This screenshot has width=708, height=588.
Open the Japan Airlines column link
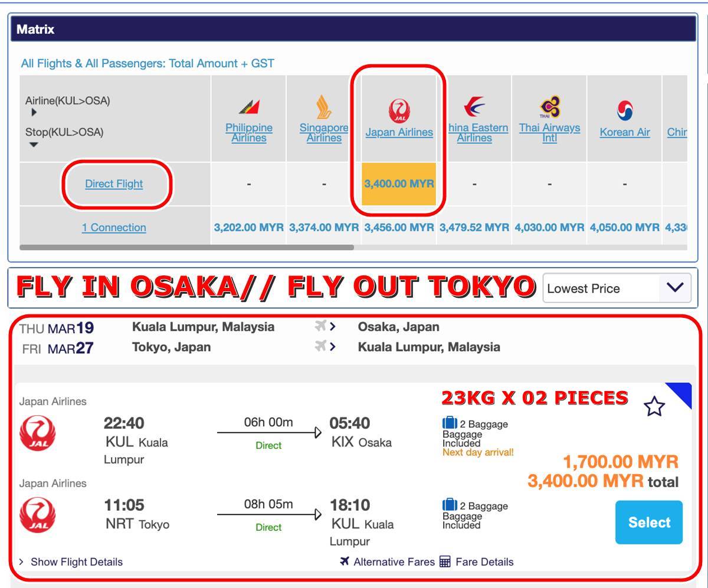pos(399,133)
